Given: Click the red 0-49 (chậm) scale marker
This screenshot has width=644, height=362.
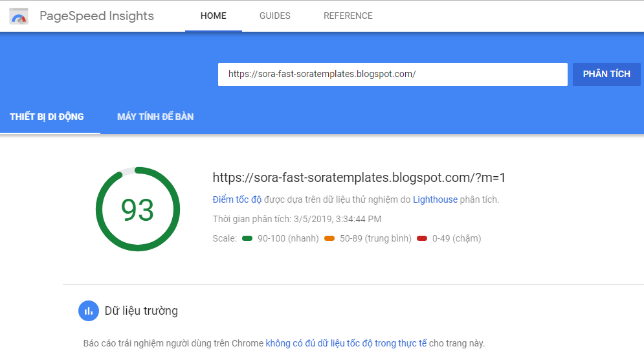Looking at the screenshot, I should pyautogui.click(x=422, y=238).
